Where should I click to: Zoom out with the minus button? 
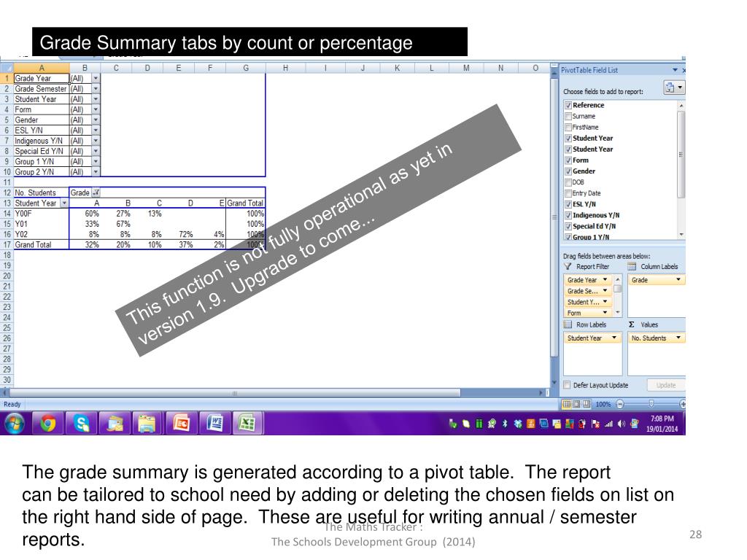click(620, 404)
